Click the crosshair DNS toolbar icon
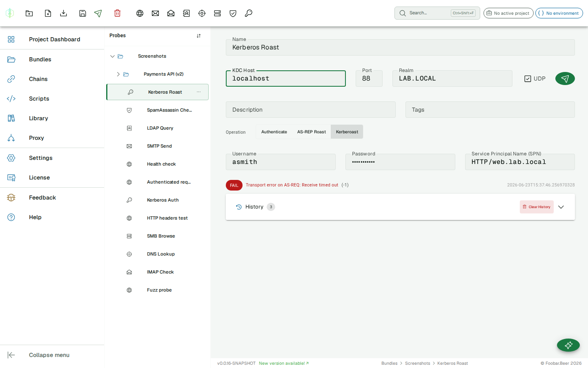 click(202, 13)
